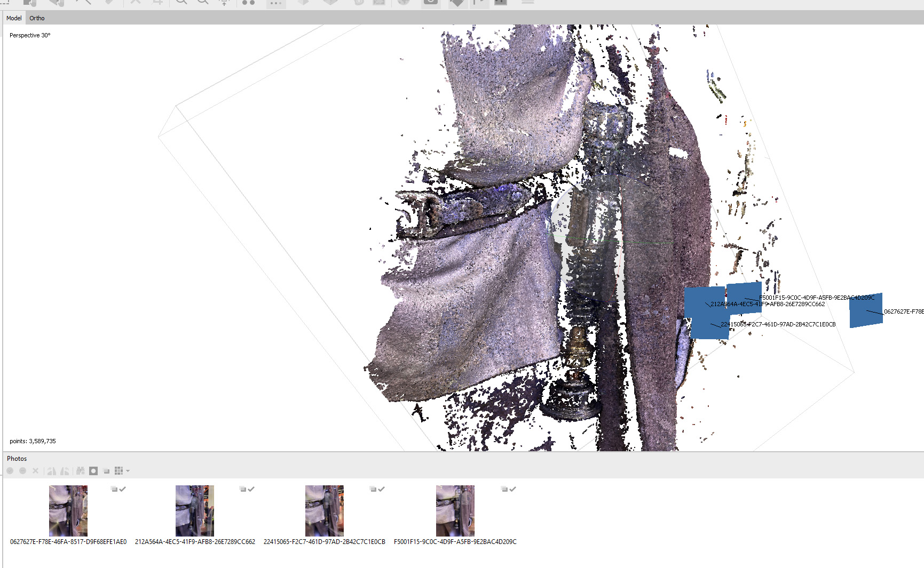Click the aligned checkmark beside photo 0627627E
Image resolution: width=924 pixels, height=568 pixels.
[122, 489]
